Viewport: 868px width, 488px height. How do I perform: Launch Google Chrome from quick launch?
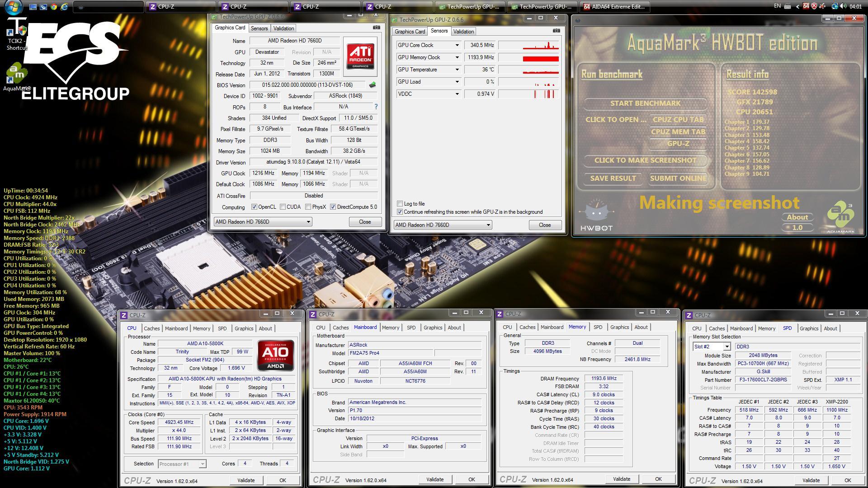point(54,7)
